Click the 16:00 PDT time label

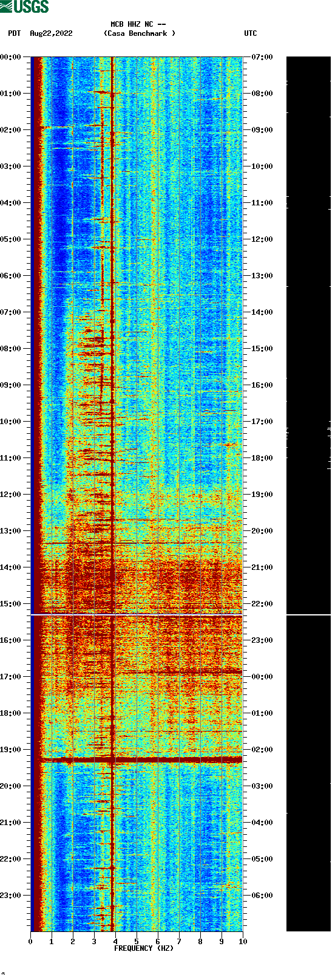[x=11, y=640]
